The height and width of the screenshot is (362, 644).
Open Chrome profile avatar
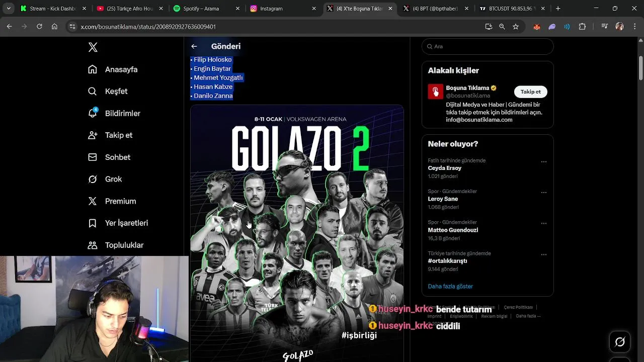pos(619,27)
